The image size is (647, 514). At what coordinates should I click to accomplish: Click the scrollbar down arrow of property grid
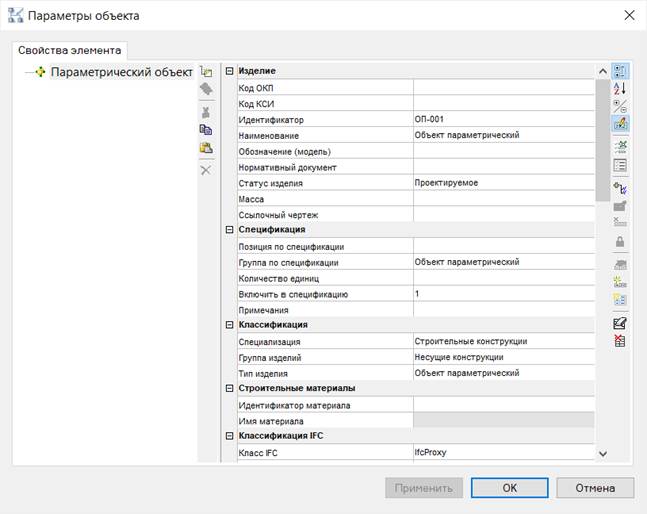pos(603,454)
